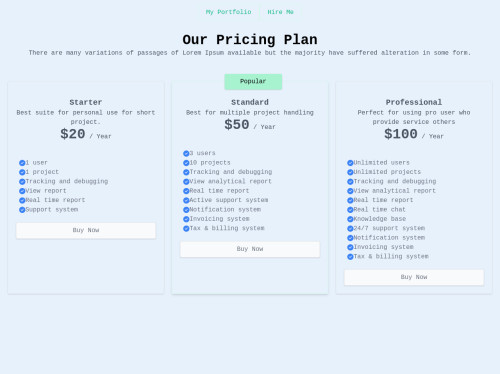
Task: Click the Popular badge on Standard plan
Action: click(x=253, y=82)
